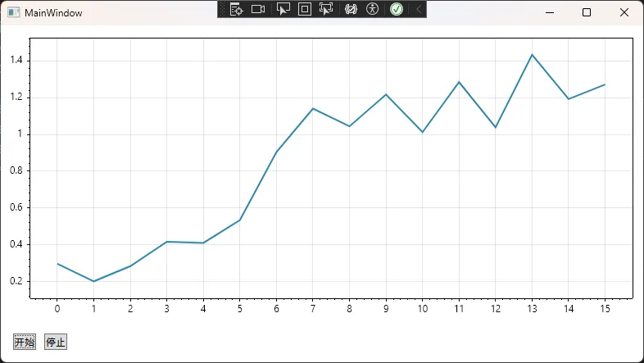The image size is (644, 363).
Task: Click the camera-shaped XAML Live Preview icon
Action: (258, 9)
